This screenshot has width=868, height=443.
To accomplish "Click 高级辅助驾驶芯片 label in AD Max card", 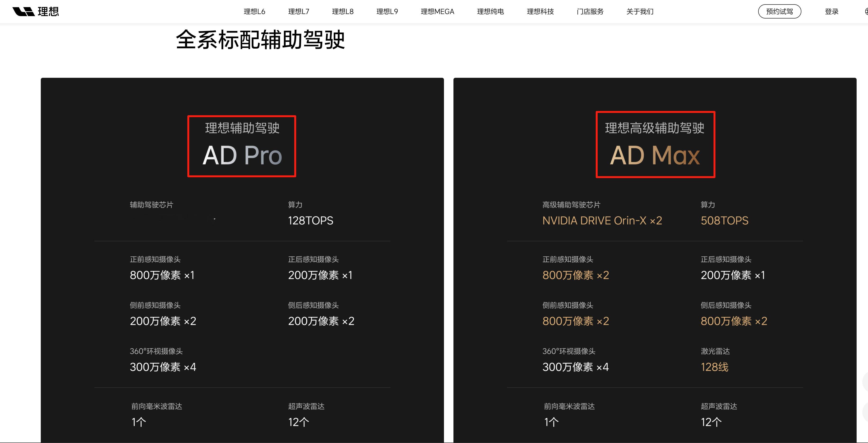I will tap(571, 205).
